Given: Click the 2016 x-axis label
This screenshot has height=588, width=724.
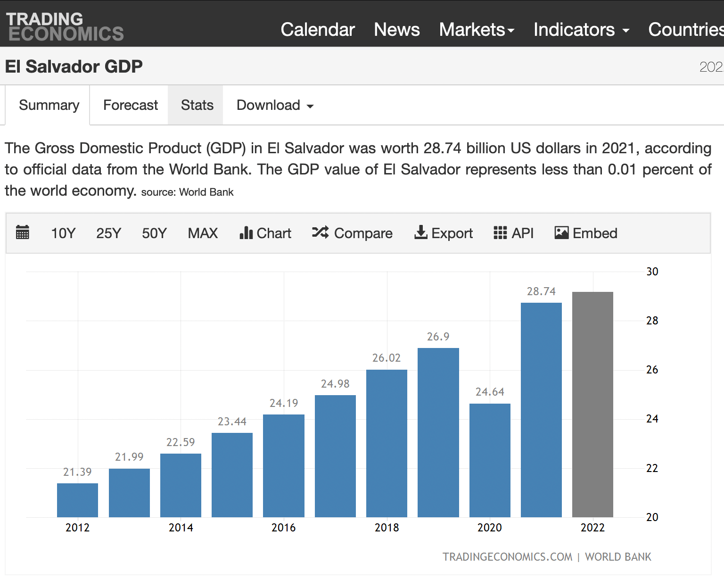Looking at the screenshot, I should (284, 528).
